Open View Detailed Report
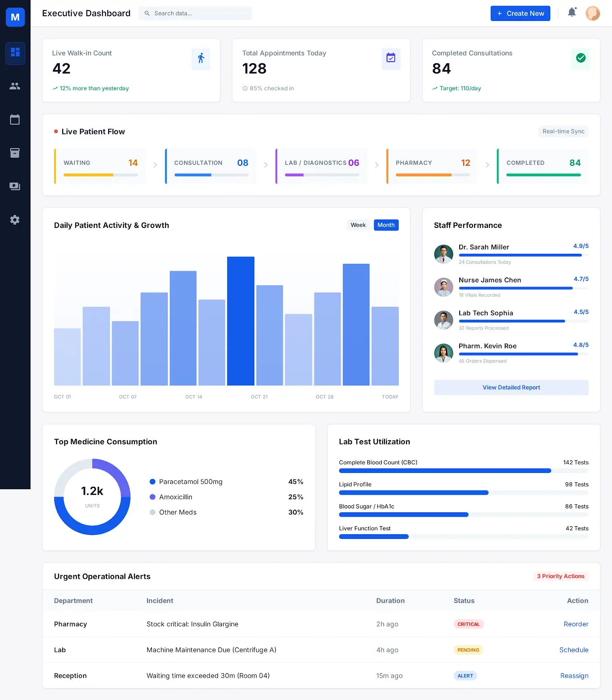 (511, 387)
